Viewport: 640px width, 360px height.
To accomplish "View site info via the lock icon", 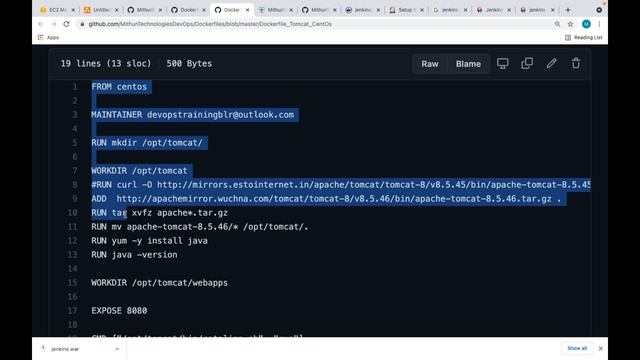I will tap(82, 24).
